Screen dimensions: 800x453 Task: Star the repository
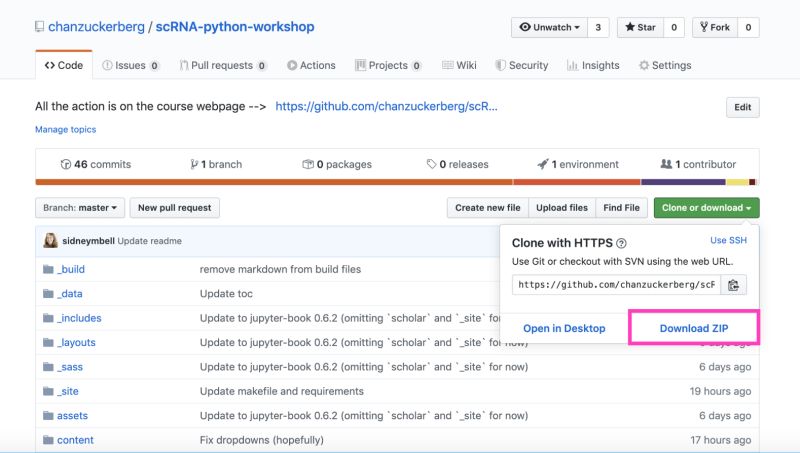pos(640,28)
